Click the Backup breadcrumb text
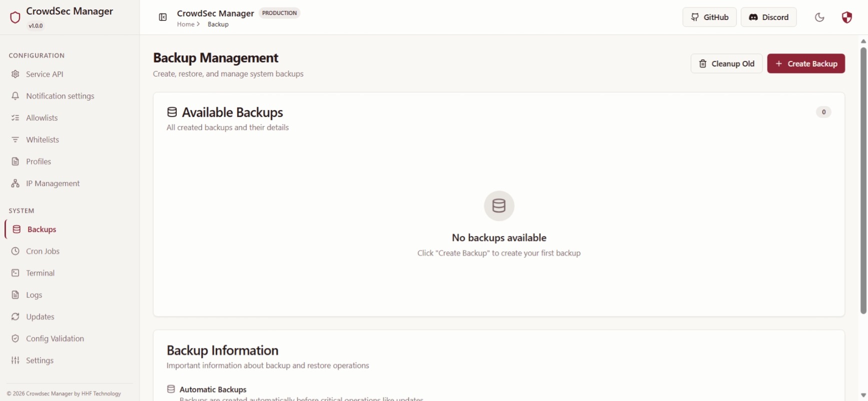 (x=218, y=24)
